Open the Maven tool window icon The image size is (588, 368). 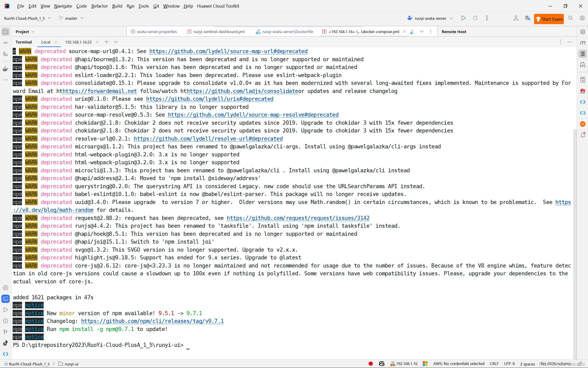coord(582,43)
